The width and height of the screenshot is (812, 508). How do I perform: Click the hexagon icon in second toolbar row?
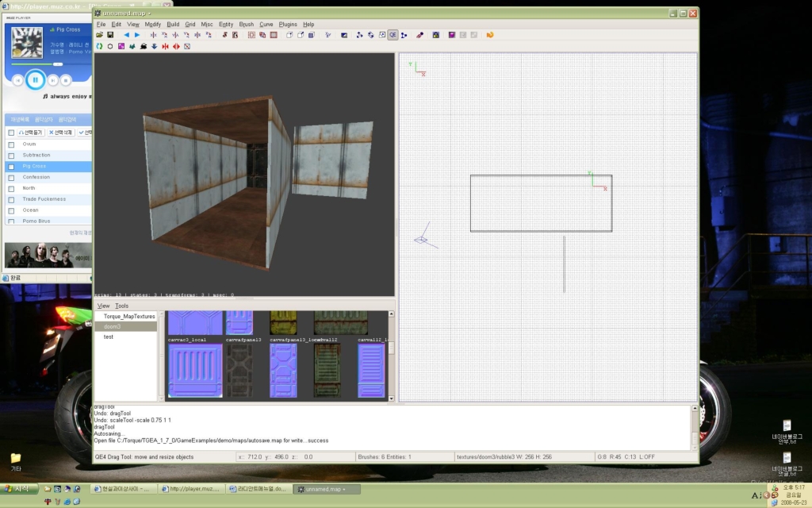pos(110,47)
